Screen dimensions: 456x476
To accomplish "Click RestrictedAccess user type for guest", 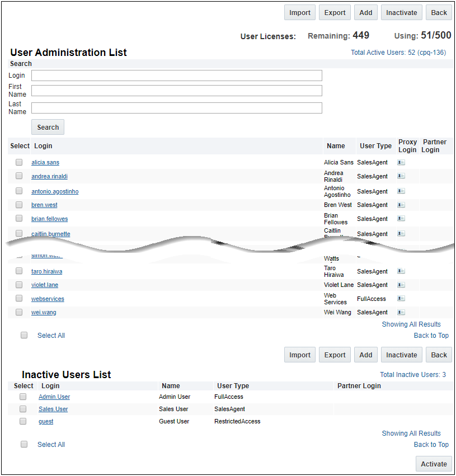I will point(237,421).
